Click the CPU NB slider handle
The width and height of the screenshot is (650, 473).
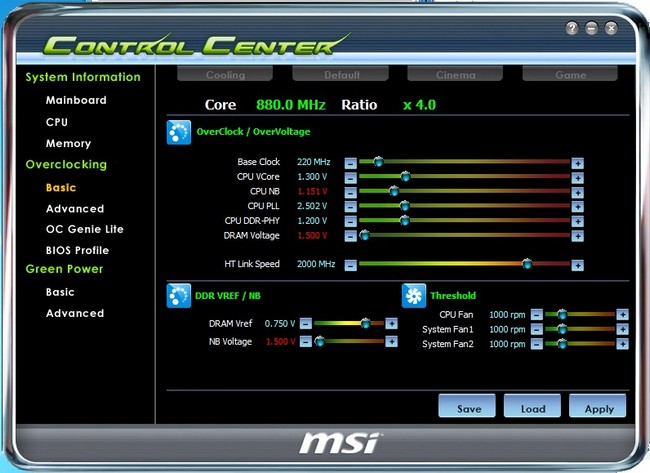(x=394, y=191)
